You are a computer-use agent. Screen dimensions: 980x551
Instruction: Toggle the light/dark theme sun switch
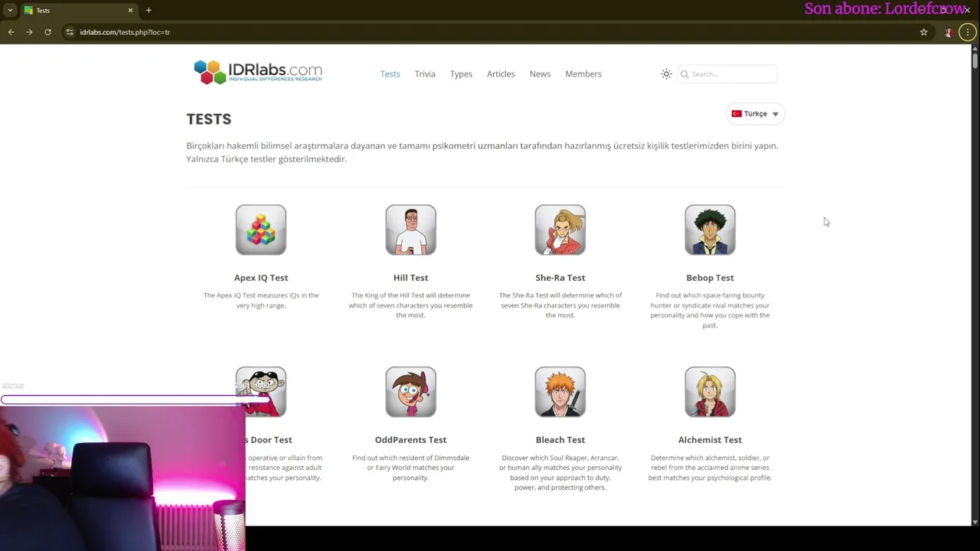[x=666, y=74]
